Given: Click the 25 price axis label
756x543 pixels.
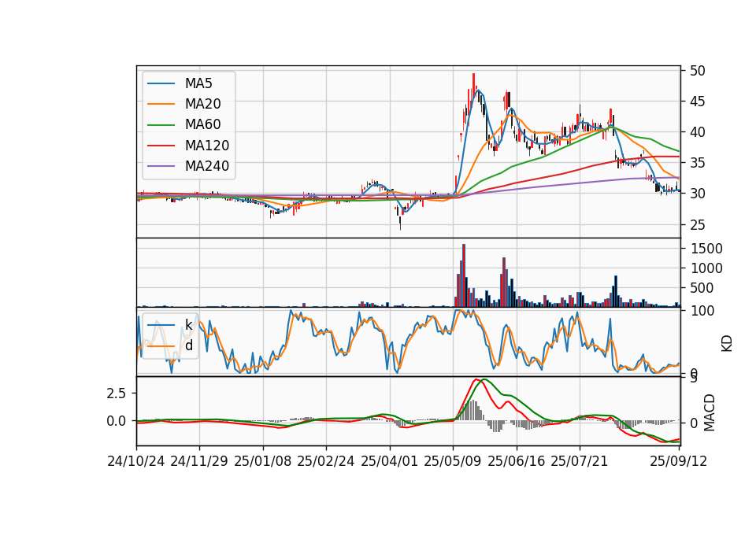Looking at the screenshot, I should coord(698,224).
